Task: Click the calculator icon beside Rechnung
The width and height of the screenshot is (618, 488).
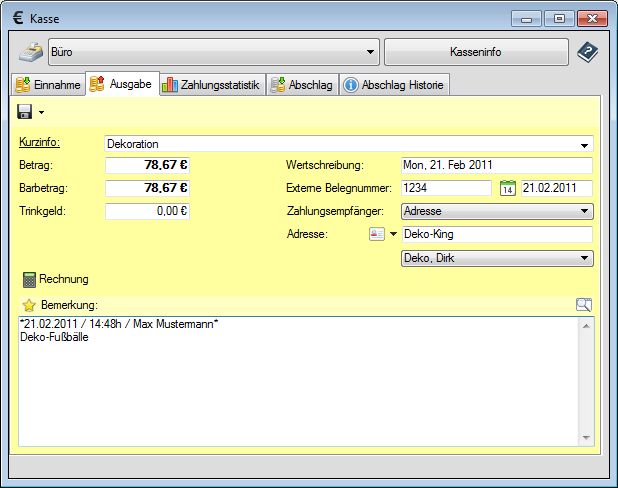Action: click(x=29, y=279)
